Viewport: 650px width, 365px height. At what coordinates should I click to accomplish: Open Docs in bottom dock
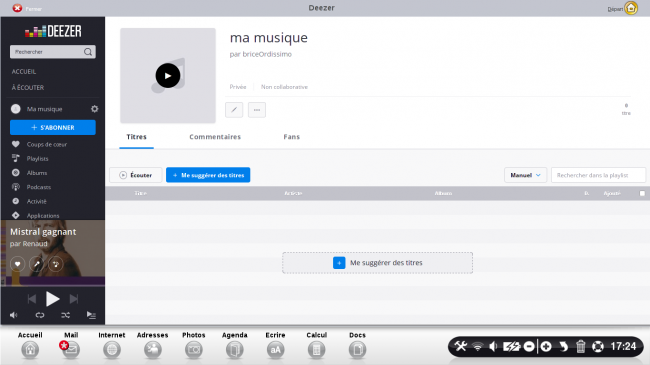tap(357, 350)
